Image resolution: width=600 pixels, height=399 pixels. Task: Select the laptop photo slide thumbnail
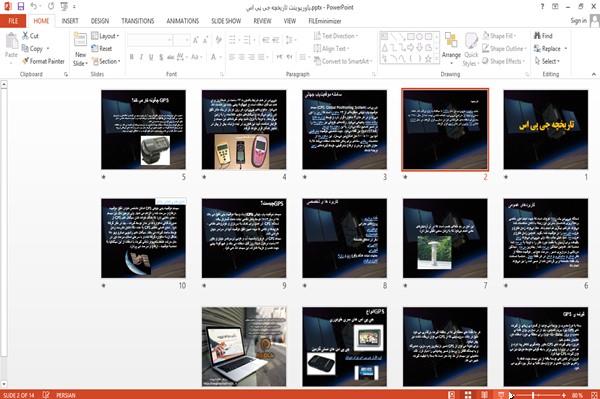[244, 347]
